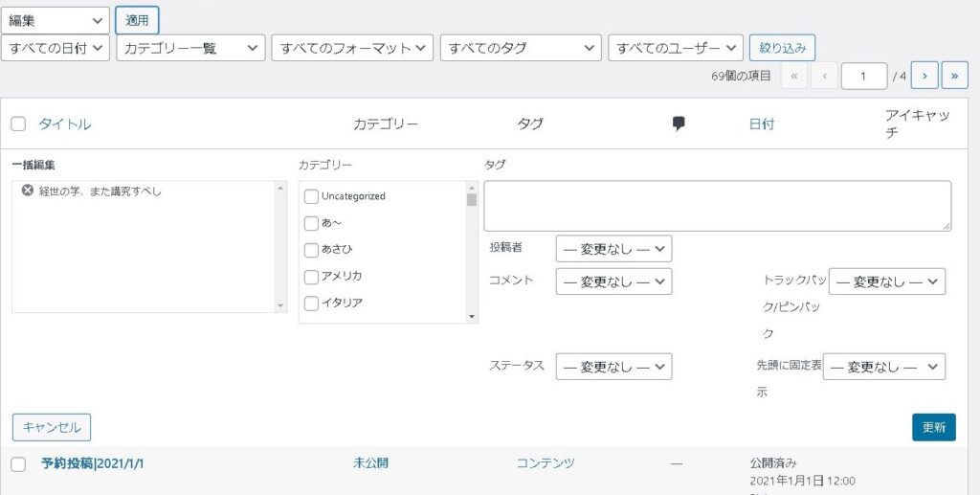The image size is (980, 495).
Task: Click the category list scrollbar down arrow
Action: (x=472, y=317)
